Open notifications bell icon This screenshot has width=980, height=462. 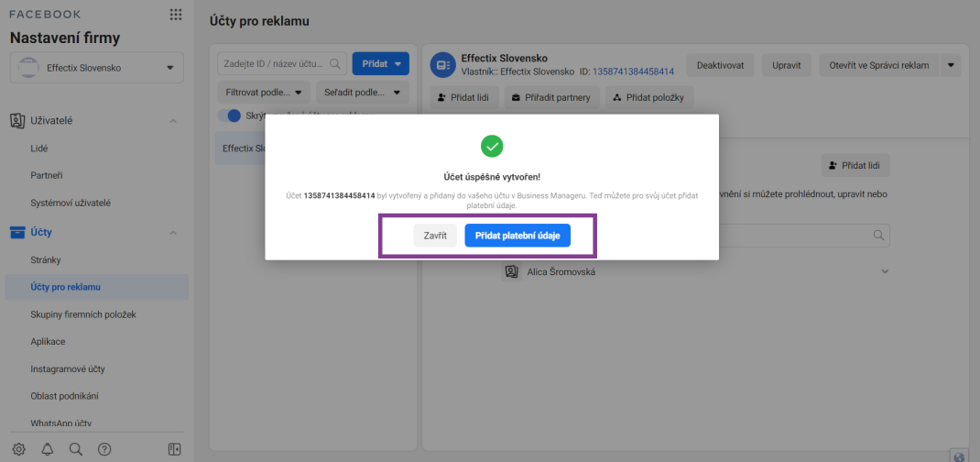click(48, 449)
